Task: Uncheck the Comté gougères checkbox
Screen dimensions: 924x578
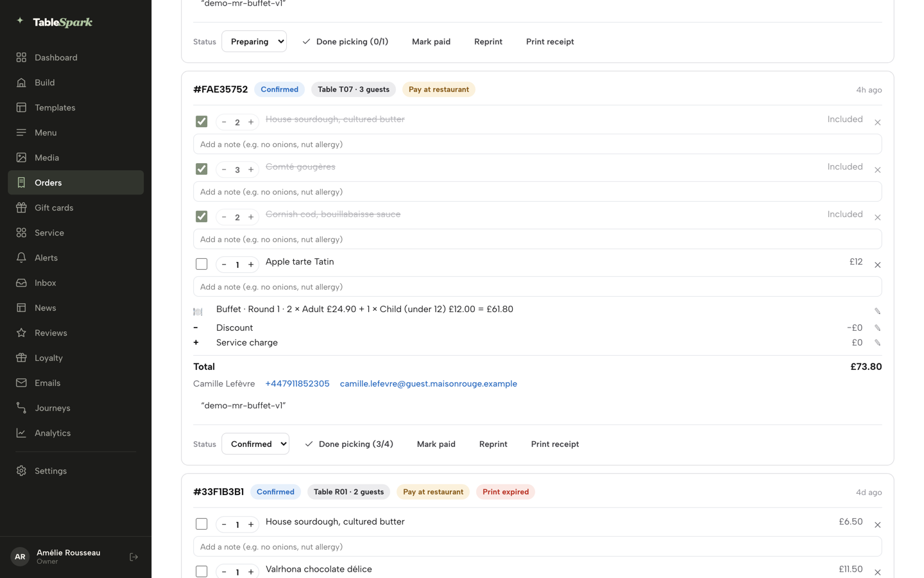Action: pos(201,169)
